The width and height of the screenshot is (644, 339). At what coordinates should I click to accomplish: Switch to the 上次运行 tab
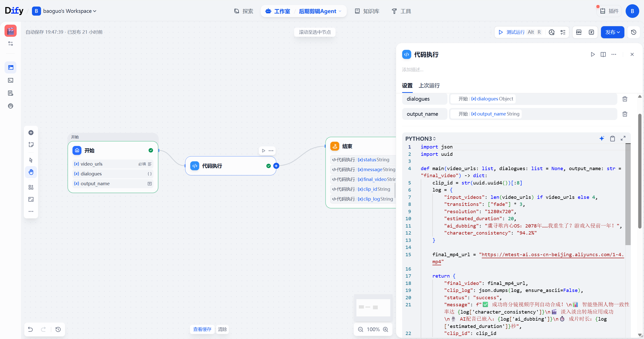pyautogui.click(x=429, y=86)
